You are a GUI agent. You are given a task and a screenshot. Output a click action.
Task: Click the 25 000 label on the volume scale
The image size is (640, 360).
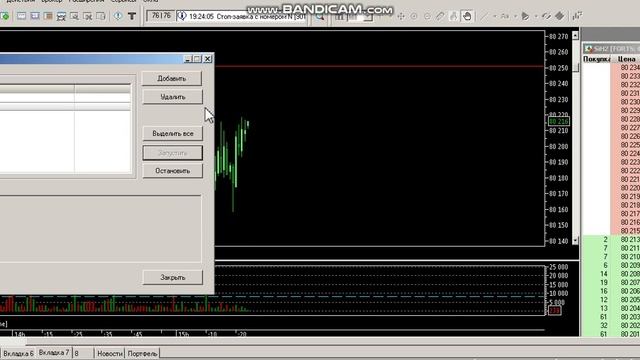click(x=558, y=267)
